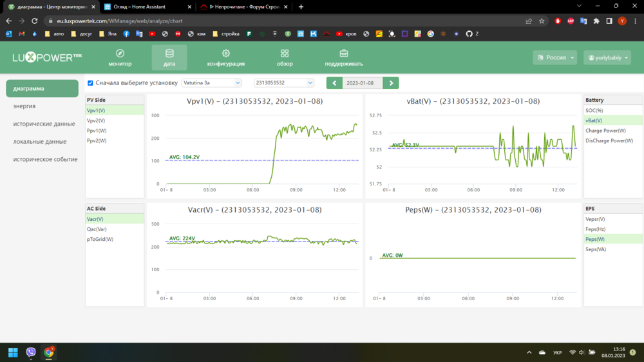Expand the Россия region dropdown

tap(555, 57)
